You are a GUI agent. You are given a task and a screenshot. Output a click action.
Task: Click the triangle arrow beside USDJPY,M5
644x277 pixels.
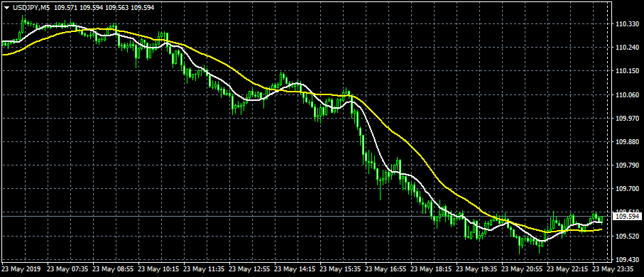pyautogui.click(x=6, y=8)
